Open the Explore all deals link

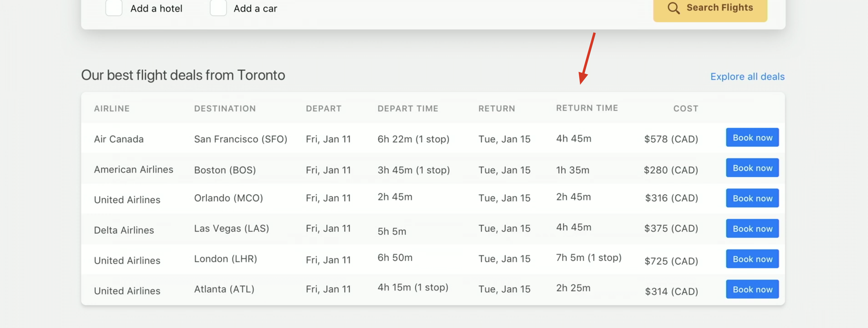[x=747, y=77]
